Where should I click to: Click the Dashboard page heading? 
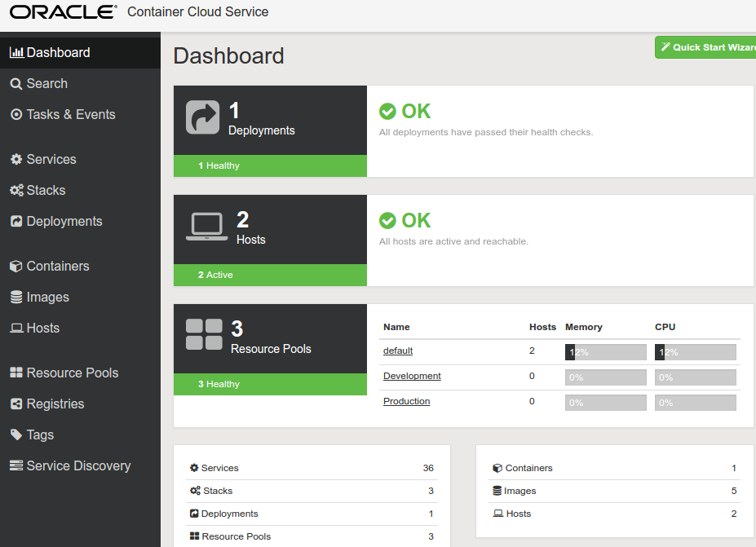[228, 56]
